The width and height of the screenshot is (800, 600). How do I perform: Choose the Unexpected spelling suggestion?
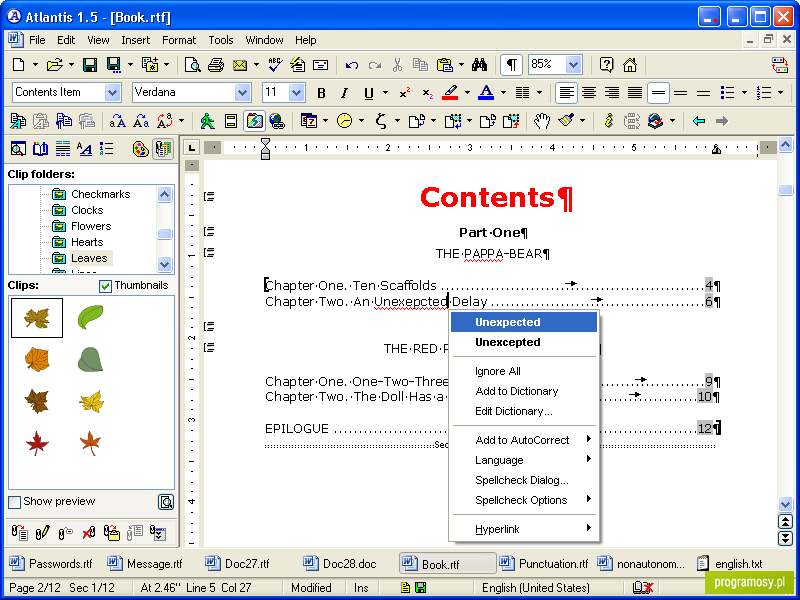click(x=524, y=322)
